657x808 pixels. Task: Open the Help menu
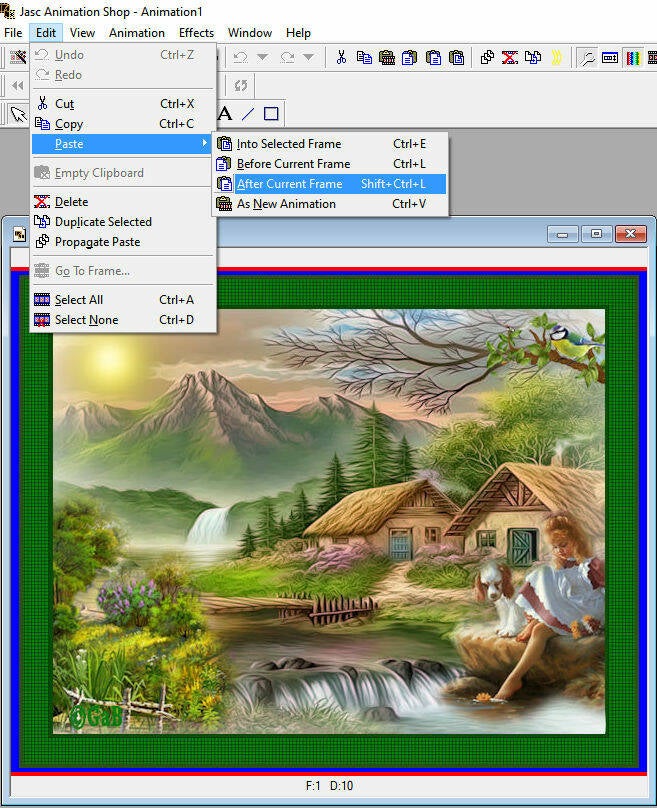coord(298,32)
